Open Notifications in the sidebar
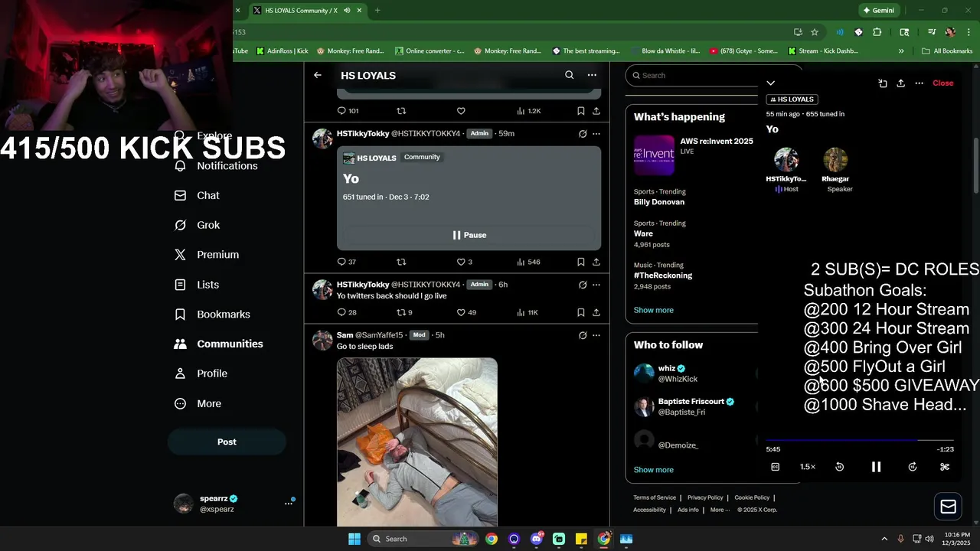Image resolution: width=980 pixels, height=551 pixels. 217,166
